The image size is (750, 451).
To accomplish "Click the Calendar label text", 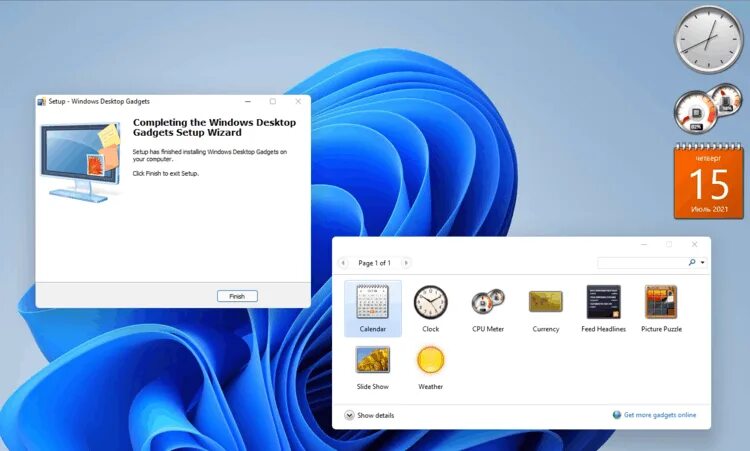I will (373, 329).
